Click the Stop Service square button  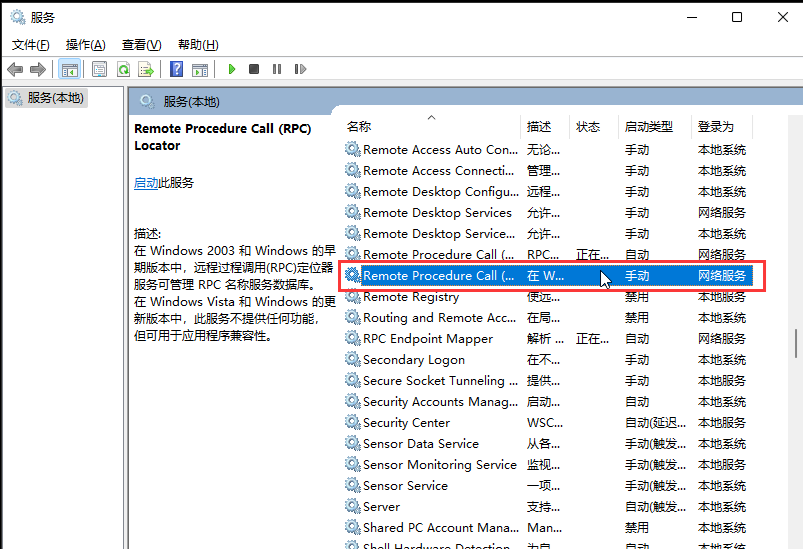point(254,69)
